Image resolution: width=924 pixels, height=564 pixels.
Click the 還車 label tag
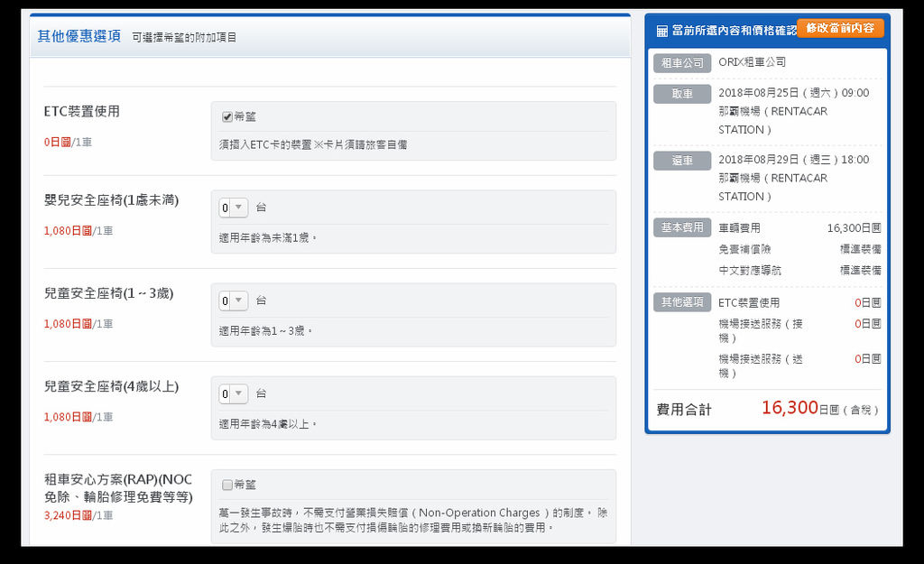[x=682, y=161]
